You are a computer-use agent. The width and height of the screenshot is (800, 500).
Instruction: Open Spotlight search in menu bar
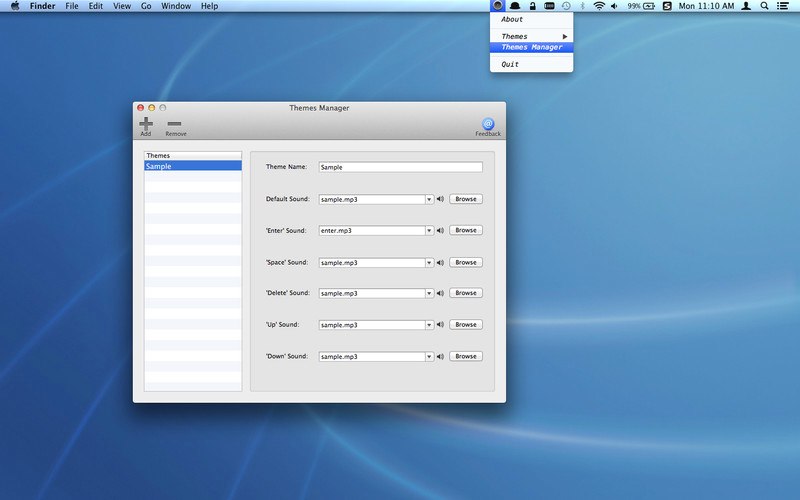click(765, 6)
